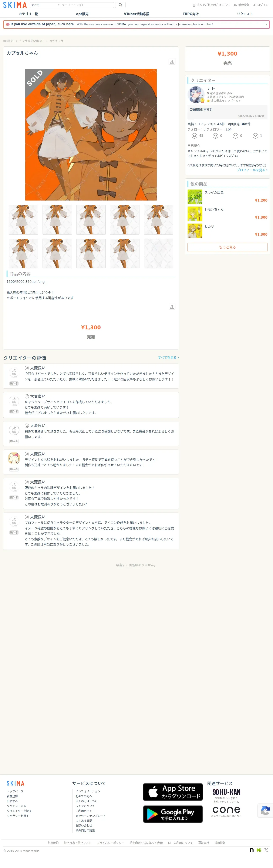
Task: Open the カテゴリ一覧 menu
Action: click(28, 14)
